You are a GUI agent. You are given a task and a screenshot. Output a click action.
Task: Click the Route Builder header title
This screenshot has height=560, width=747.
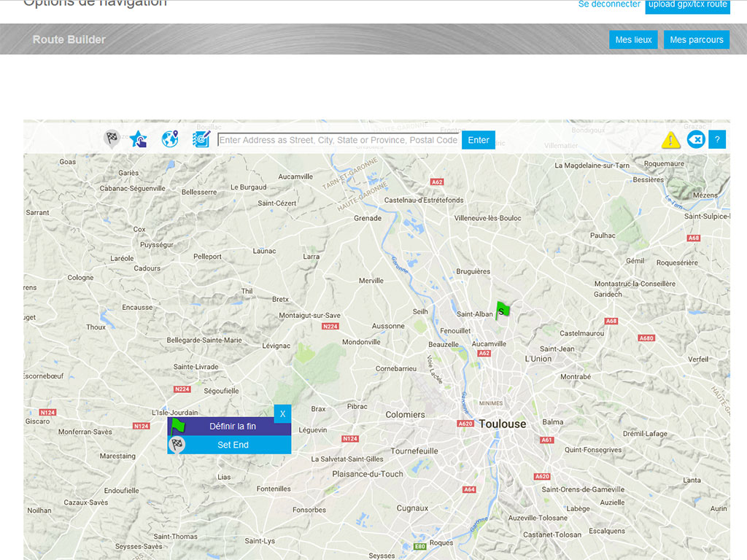pos(69,39)
